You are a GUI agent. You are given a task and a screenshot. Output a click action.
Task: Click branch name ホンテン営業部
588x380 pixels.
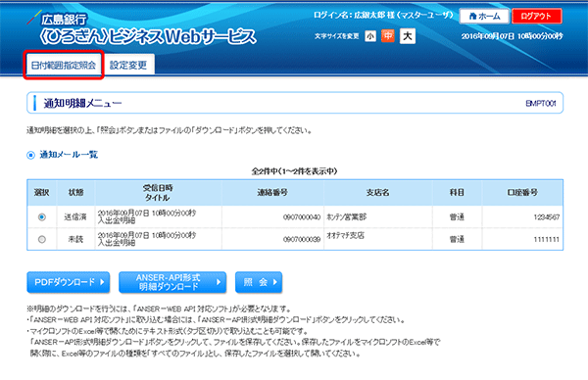pos(347,217)
